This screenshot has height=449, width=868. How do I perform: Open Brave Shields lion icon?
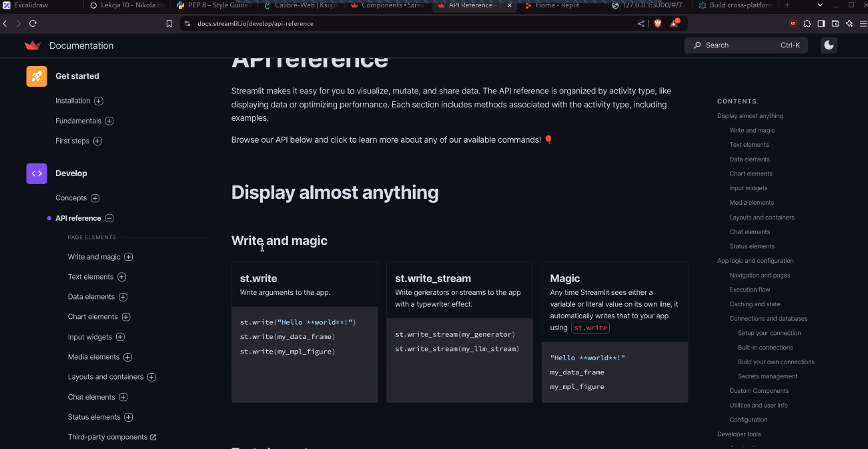click(657, 23)
